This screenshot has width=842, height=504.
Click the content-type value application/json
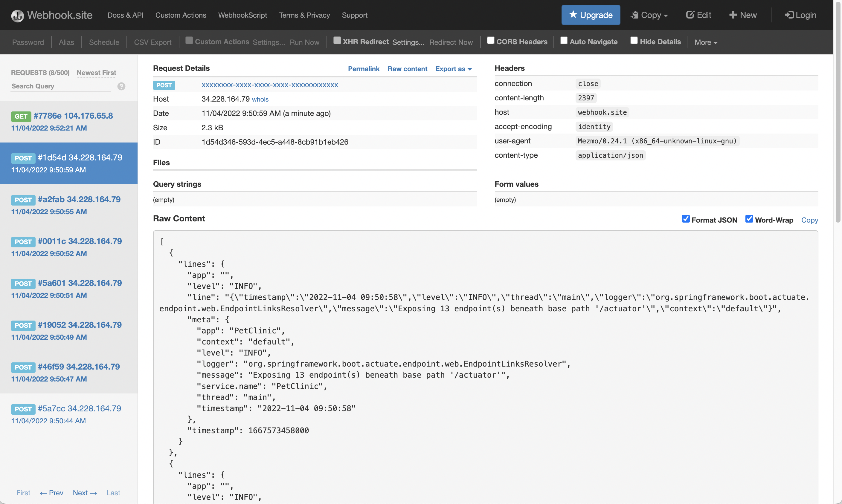(x=610, y=155)
